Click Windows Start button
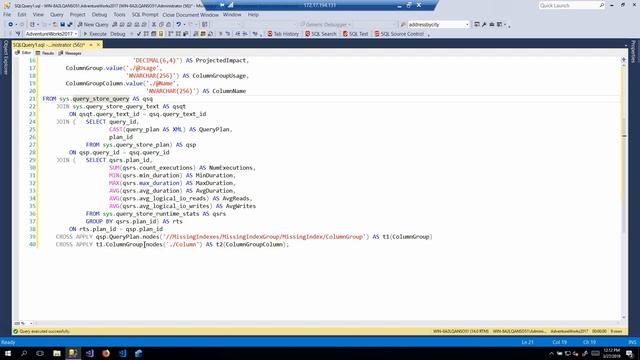This screenshot has width=640, height=360. click(x=8, y=353)
